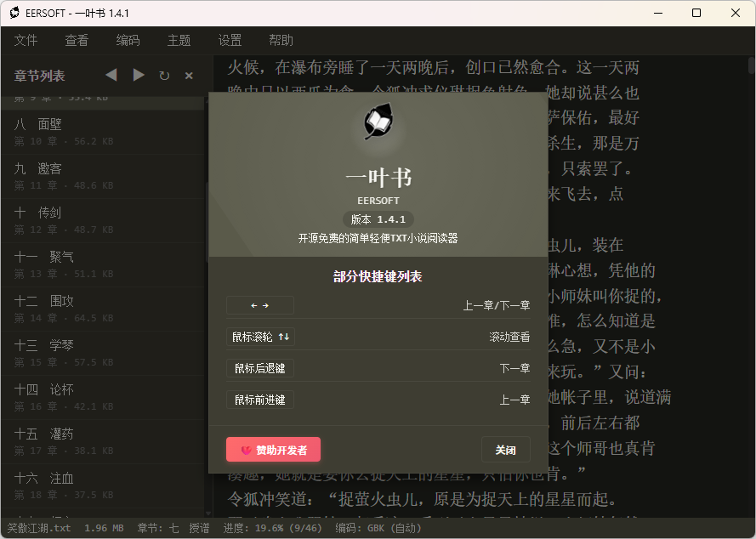The height and width of the screenshot is (539, 756).
Task: Click the previous chapter arrow icon
Action: 111,75
